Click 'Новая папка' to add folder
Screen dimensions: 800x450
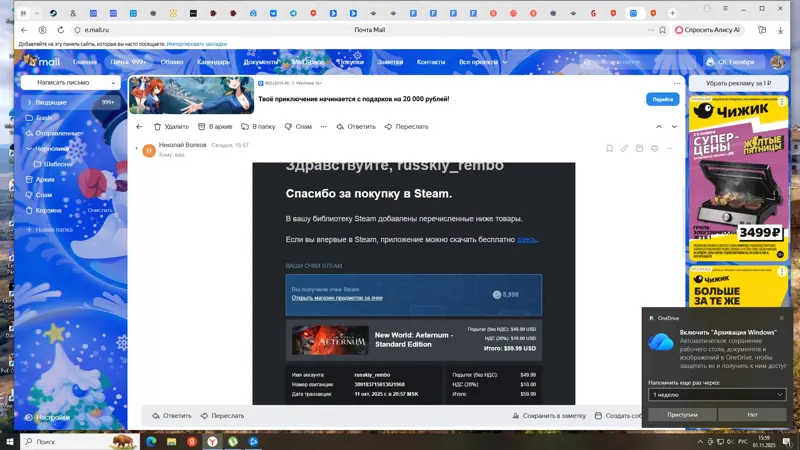click(x=49, y=230)
